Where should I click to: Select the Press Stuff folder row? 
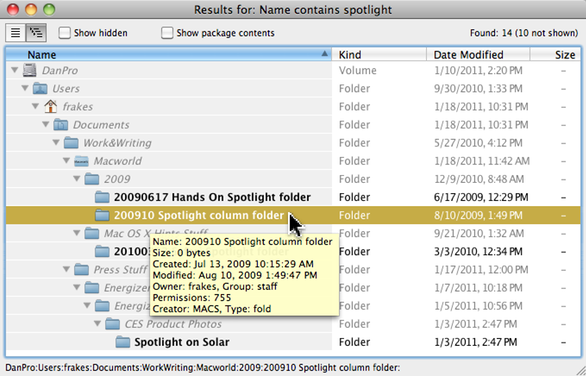pyautogui.click(x=293, y=269)
